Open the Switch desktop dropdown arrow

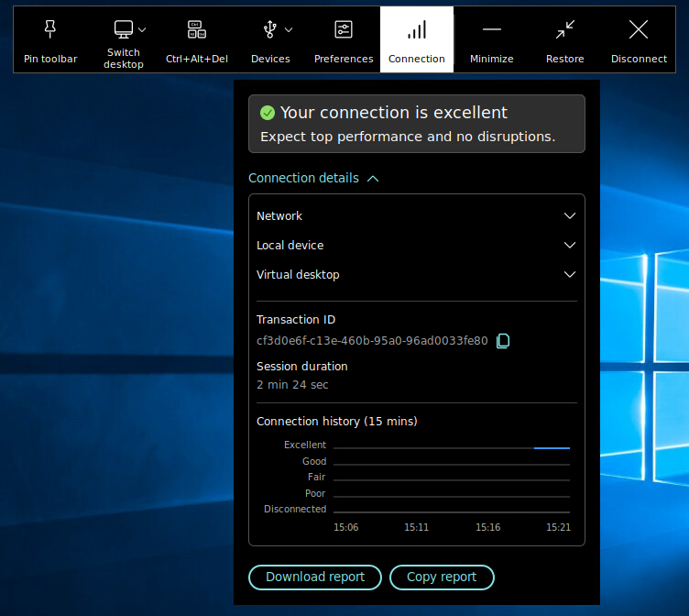(142, 29)
